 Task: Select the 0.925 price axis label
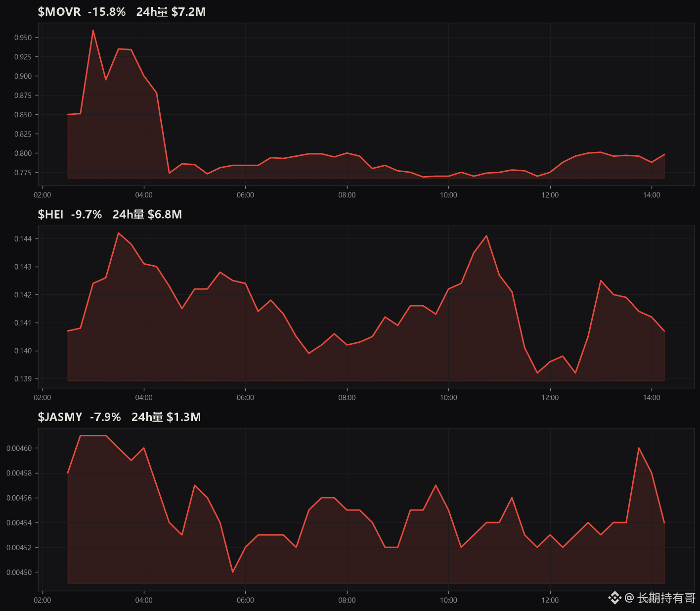pos(23,57)
